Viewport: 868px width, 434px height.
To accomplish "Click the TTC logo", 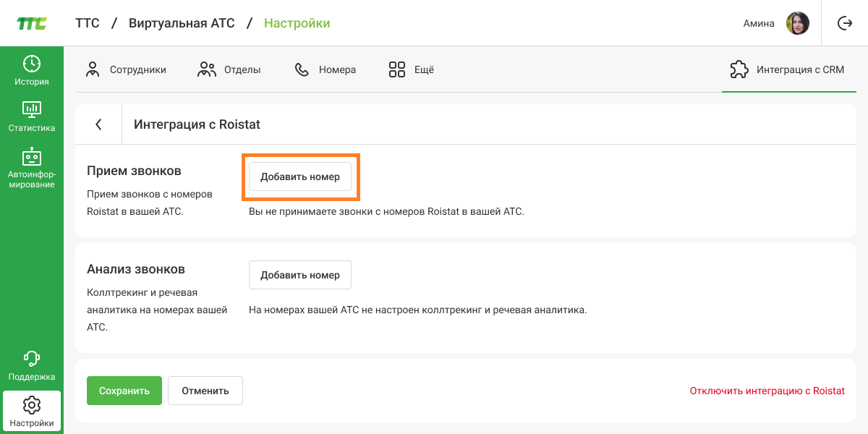I will tap(32, 23).
